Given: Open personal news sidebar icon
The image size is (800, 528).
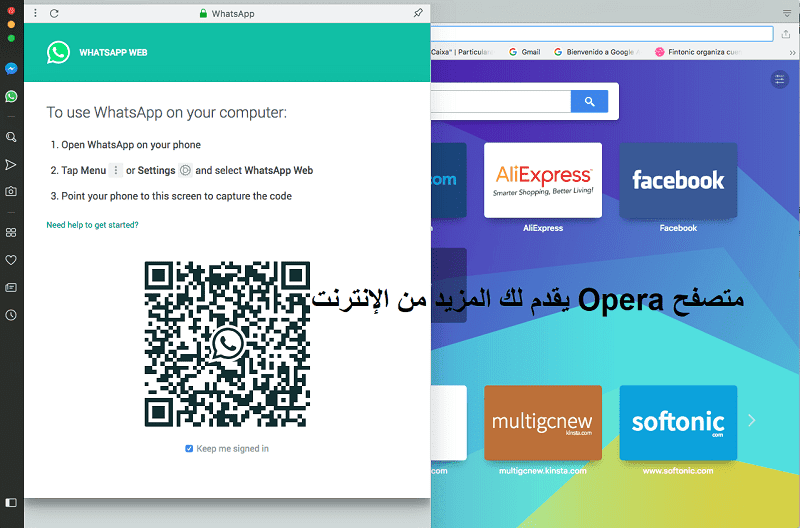Looking at the screenshot, I should [11, 288].
